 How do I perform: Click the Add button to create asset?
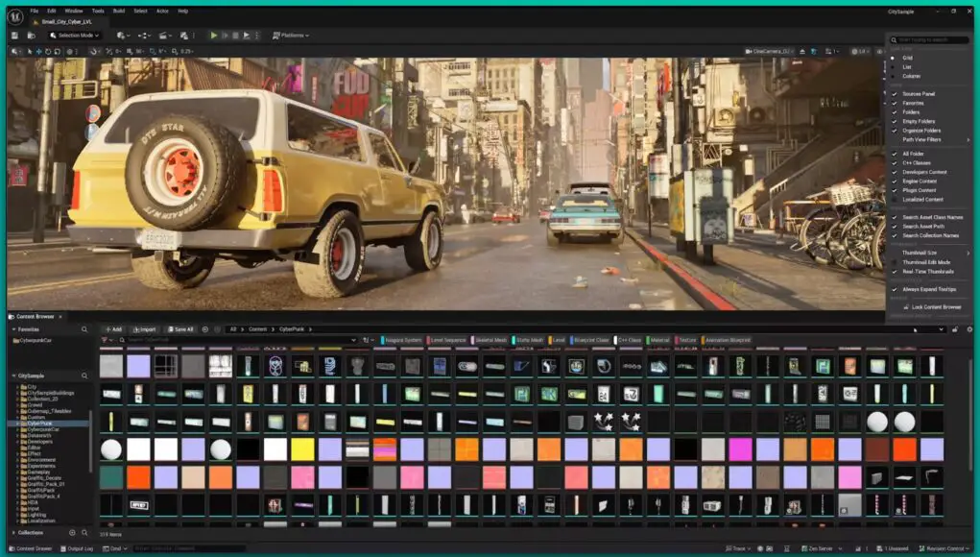[112, 329]
